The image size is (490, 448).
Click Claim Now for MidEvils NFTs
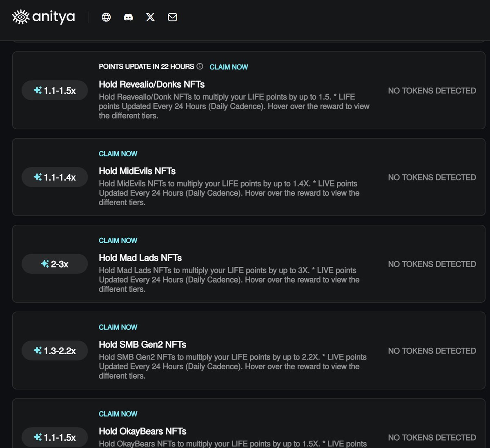(118, 154)
